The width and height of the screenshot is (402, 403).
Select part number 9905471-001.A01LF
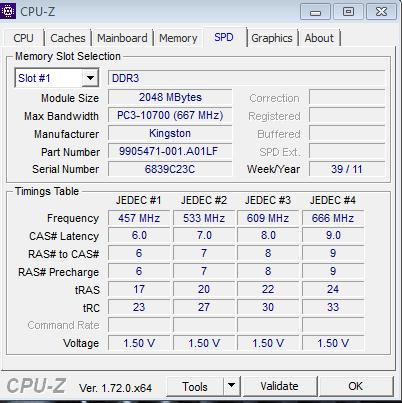point(170,151)
